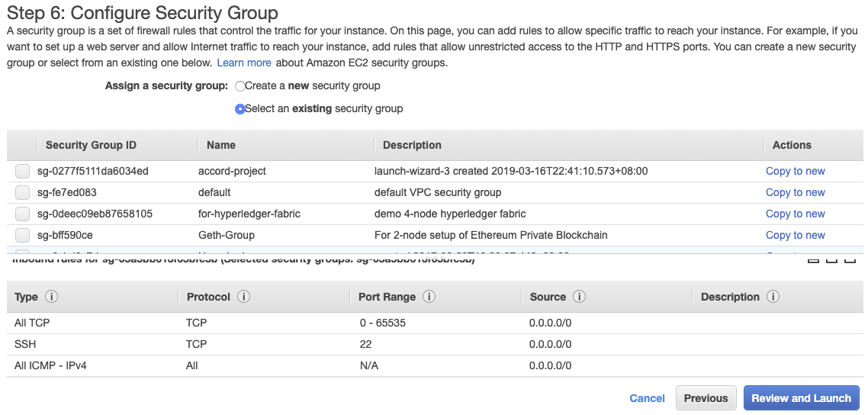
Task: Choose Select an existing security group
Action: point(240,109)
